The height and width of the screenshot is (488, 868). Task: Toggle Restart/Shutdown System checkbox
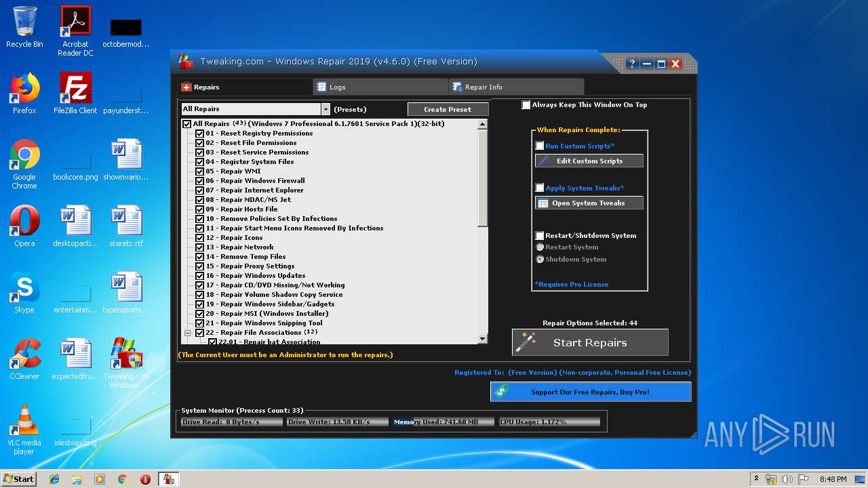(x=540, y=235)
